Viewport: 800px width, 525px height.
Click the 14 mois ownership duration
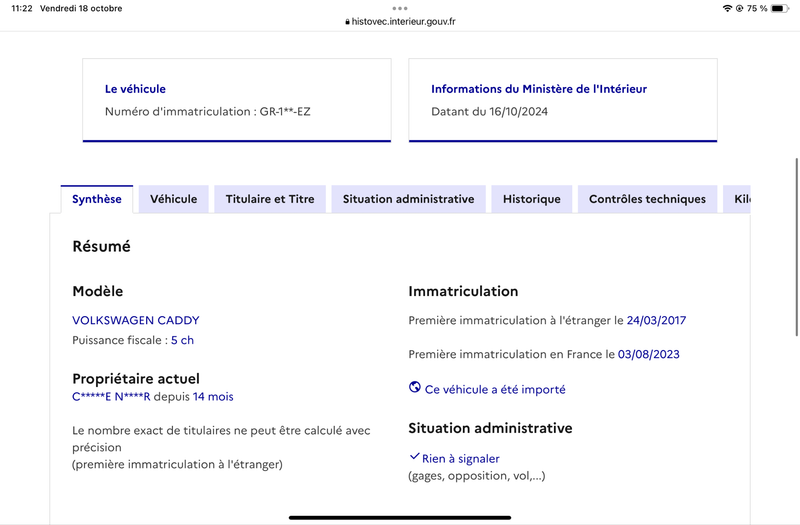tap(213, 396)
